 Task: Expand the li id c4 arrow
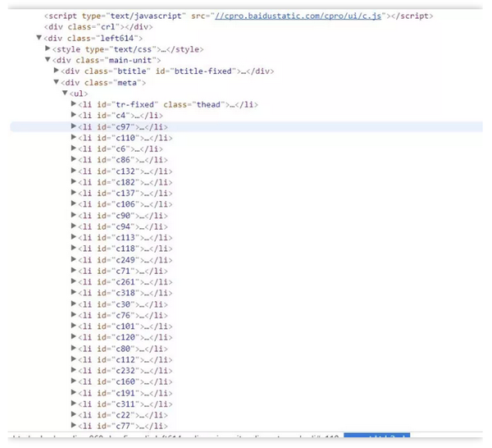74,115
